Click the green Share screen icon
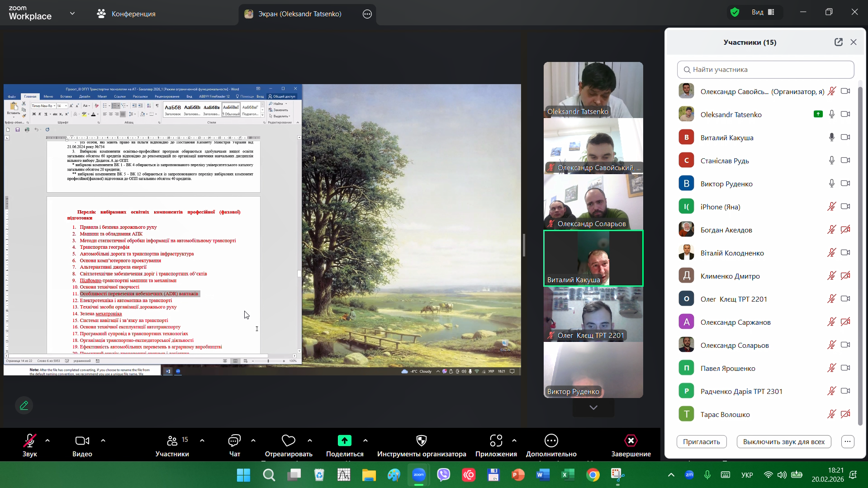 (344, 441)
